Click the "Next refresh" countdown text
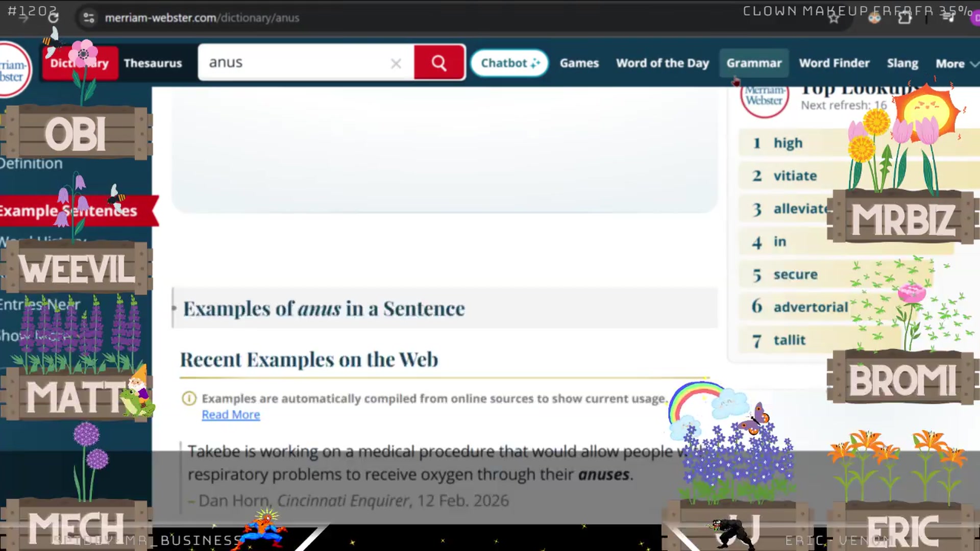The width and height of the screenshot is (980, 551). [x=844, y=105]
